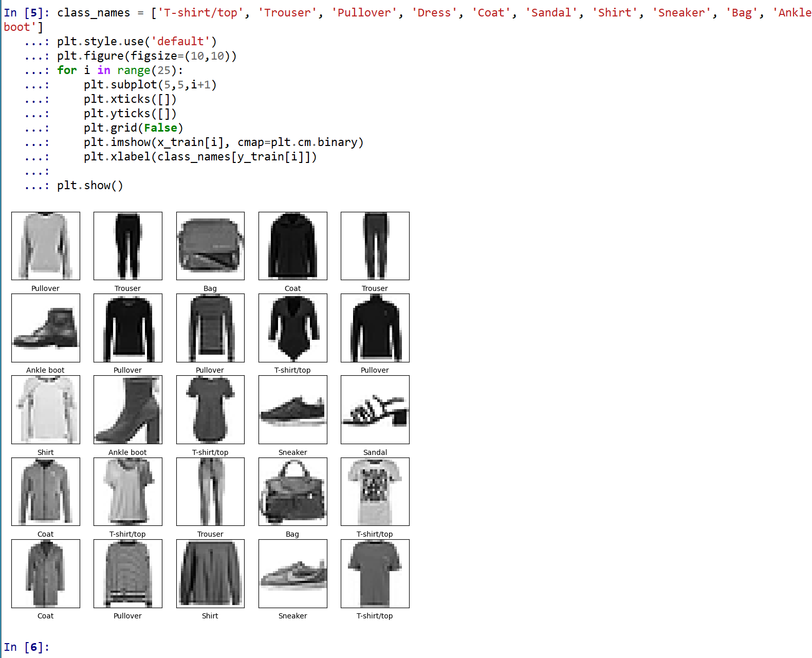The width and height of the screenshot is (812, 658).
Task: Click the light gray loose T-shirt/top image
Action: 128,491
